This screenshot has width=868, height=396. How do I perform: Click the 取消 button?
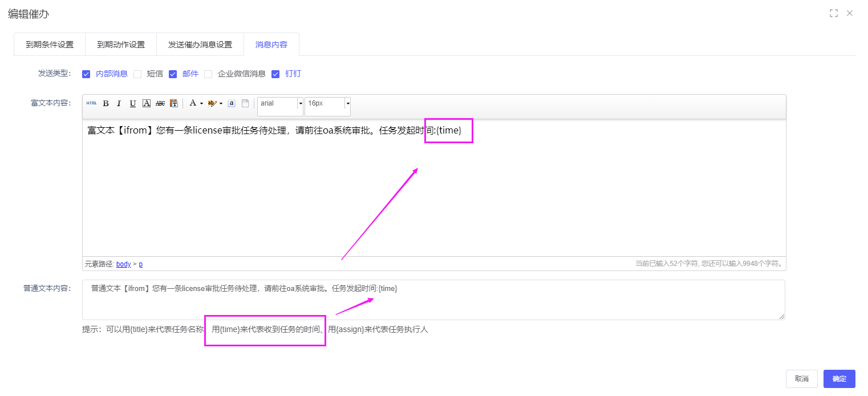pyautogui.click(x=801, y=379)
